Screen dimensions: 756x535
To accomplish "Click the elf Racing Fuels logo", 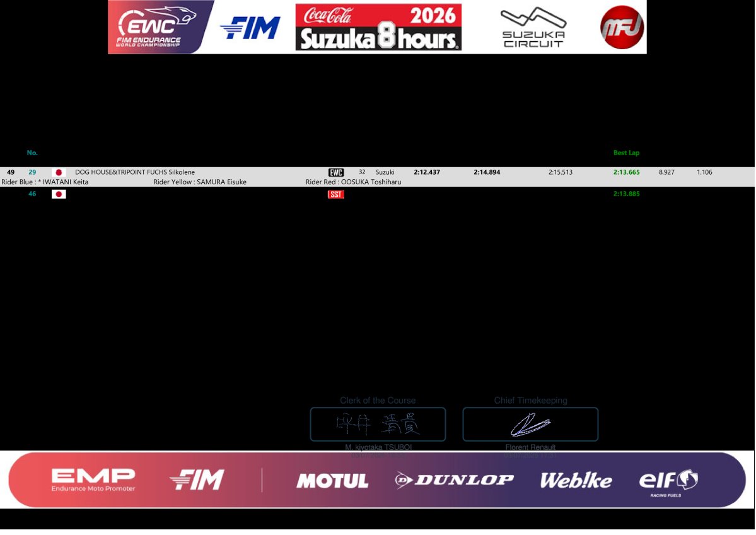I will 668,483.
